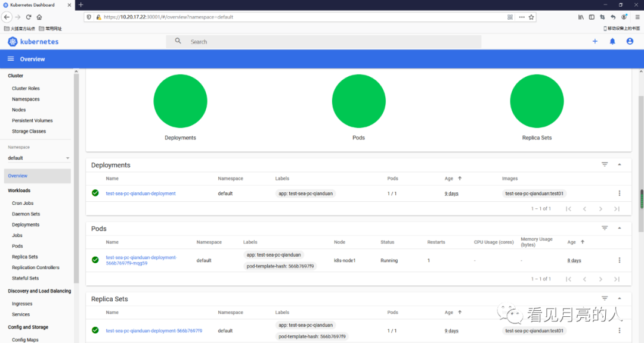Viewport: 644px width, 343px height.
Task: Open Config Maps in sidebar
Action: coord(25,339)
